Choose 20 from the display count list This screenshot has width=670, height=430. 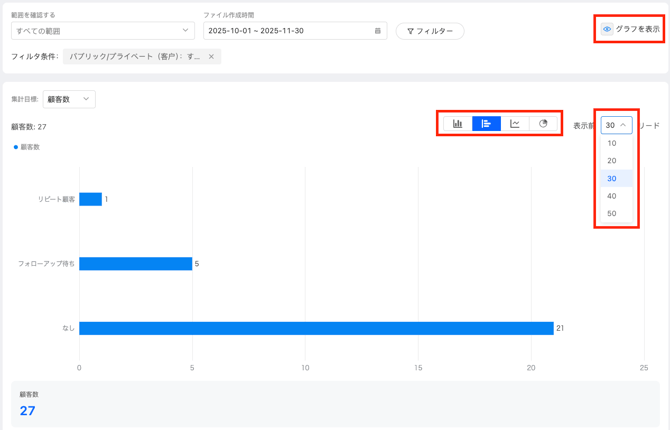click(612, 161)
